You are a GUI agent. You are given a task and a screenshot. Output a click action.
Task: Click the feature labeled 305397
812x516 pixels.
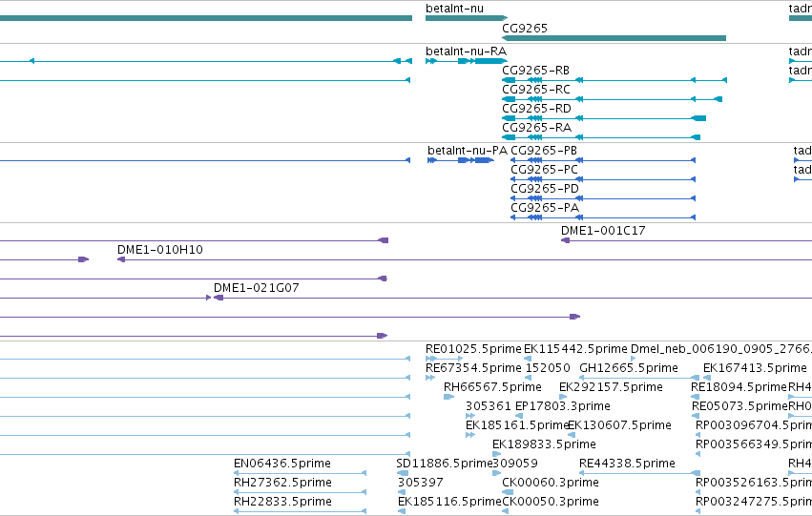pos(421,484)
